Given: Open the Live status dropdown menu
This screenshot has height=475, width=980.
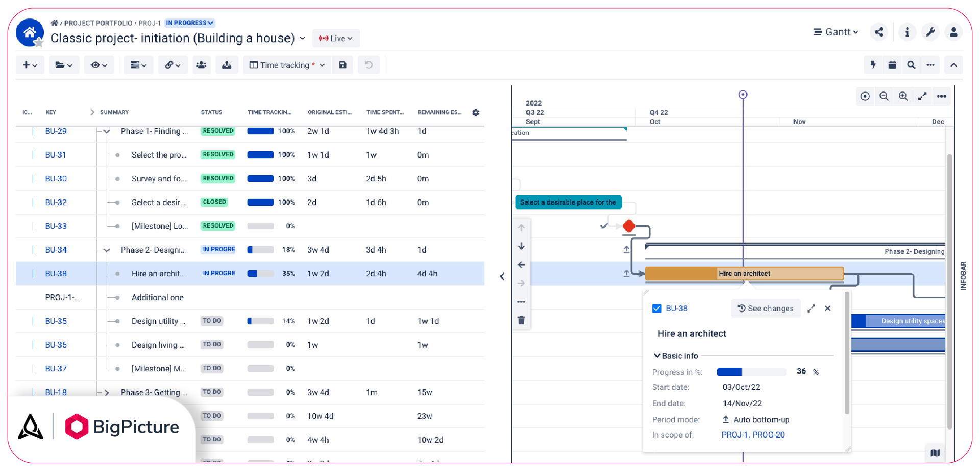Looking at the screenshot, I should pyautogui.click(x=336, y=38).
